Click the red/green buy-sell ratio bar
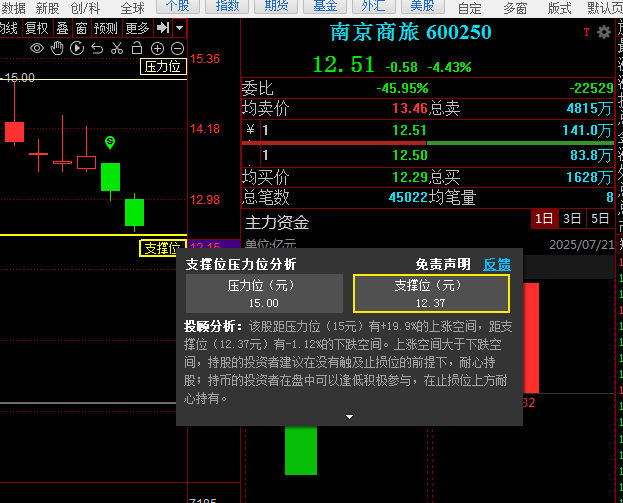 pos(428,143)
